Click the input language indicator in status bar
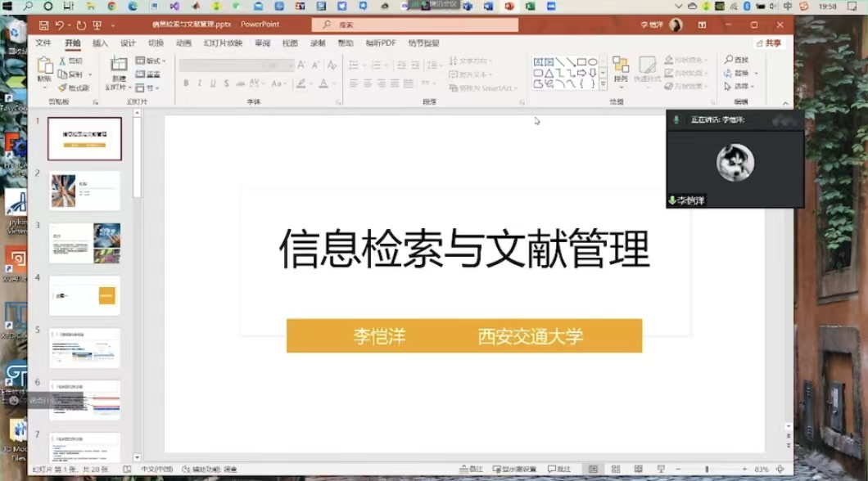 (156, 470)
